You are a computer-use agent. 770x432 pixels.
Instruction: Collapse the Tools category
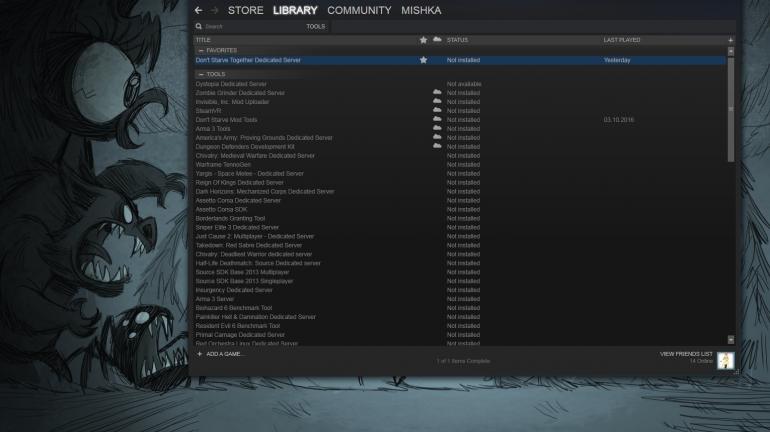tap(201, 74)
